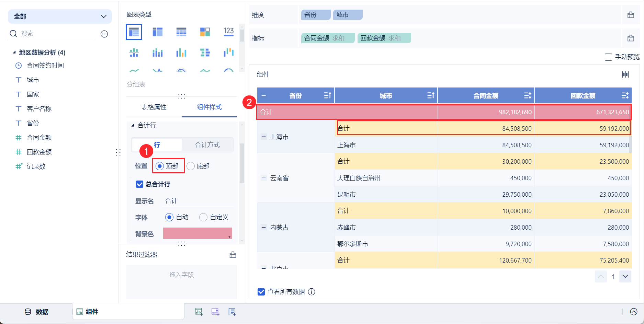The width and height of the screenshot is (644, 324).
Task: Click the icon at right of 指标 row
Action: pyautogui.click(x=631, y=38)
